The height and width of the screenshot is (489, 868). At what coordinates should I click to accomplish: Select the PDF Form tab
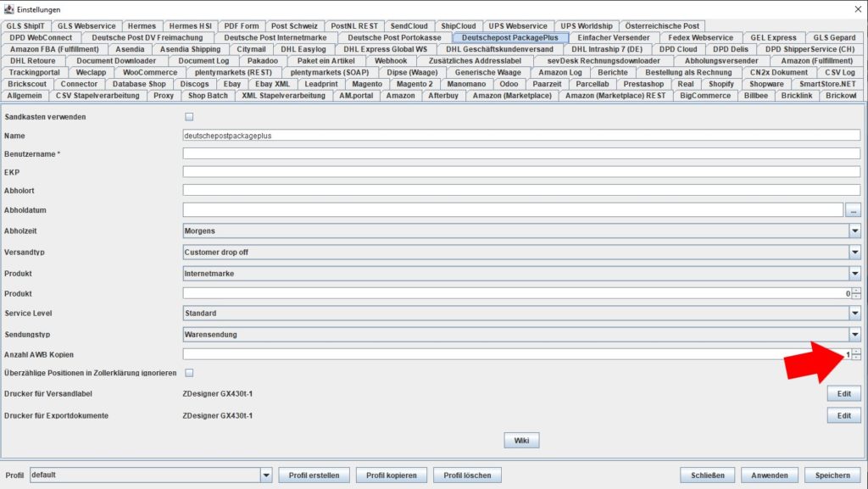point(242,26)
